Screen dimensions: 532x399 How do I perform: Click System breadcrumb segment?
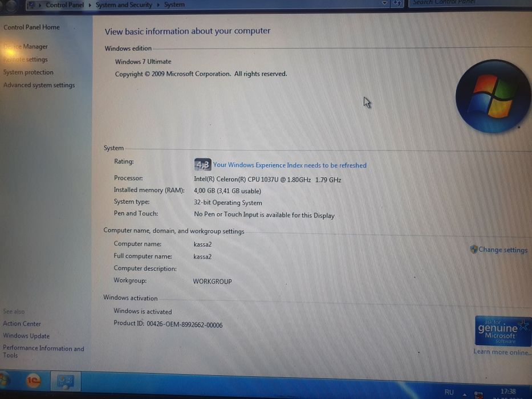174,5
